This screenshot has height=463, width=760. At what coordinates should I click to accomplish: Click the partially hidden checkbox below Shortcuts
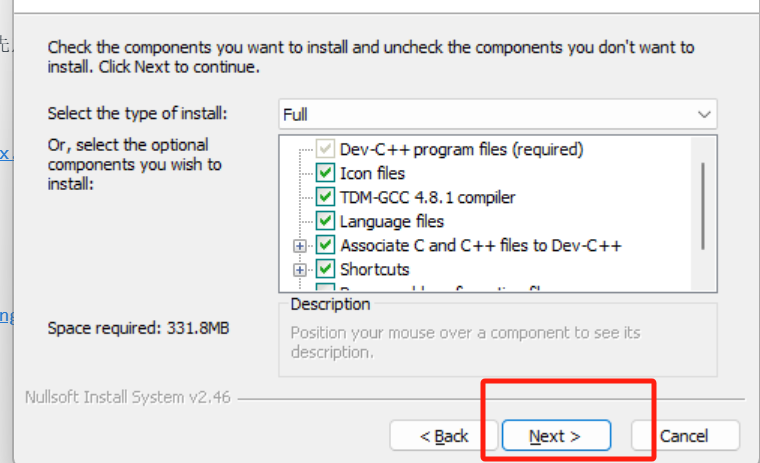[326, 289]
